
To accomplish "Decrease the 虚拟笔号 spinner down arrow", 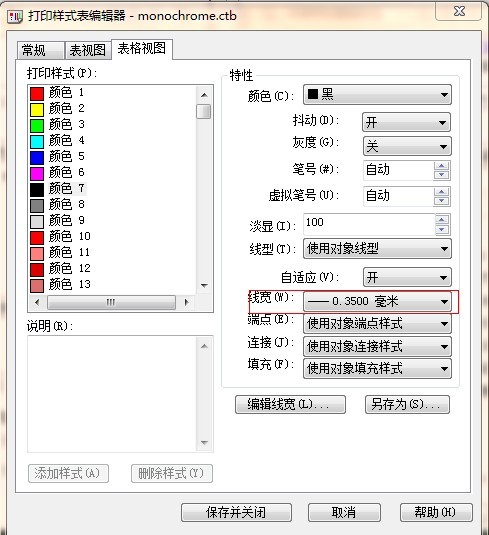I will tap(442, 200).
